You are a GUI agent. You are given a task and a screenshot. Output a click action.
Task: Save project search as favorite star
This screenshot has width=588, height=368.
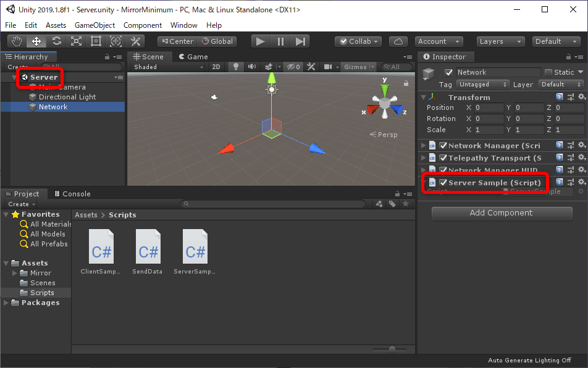click(x=405, y=204)
